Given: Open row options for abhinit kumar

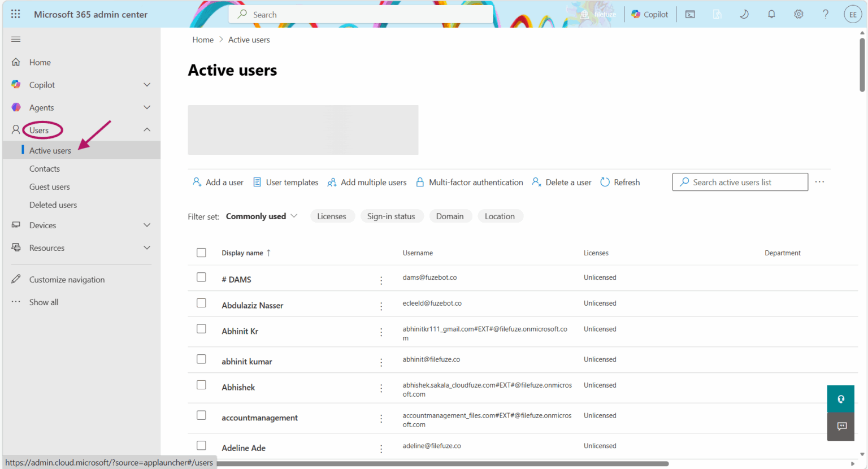Looking at the screenshot, I should pos(381,362).
